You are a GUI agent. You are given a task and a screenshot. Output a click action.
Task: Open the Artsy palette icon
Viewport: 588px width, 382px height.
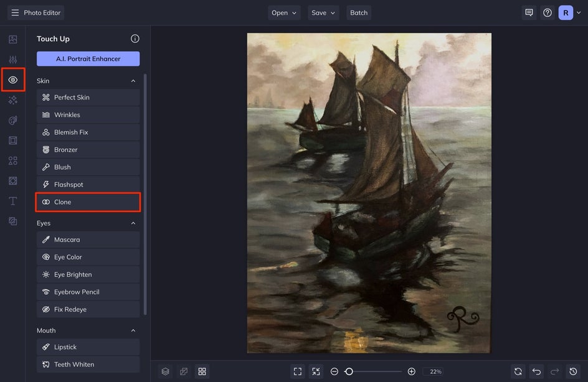(12, 120)
